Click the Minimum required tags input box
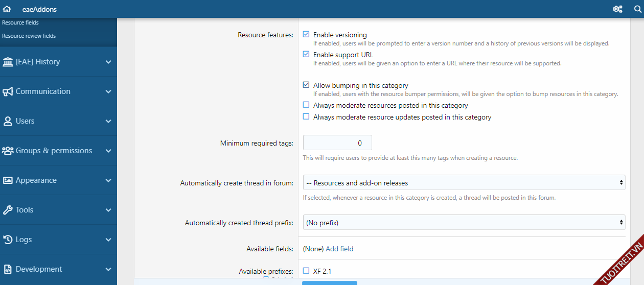Image resolution: width=644 pixels, height=285 pixels. point(337,143)
